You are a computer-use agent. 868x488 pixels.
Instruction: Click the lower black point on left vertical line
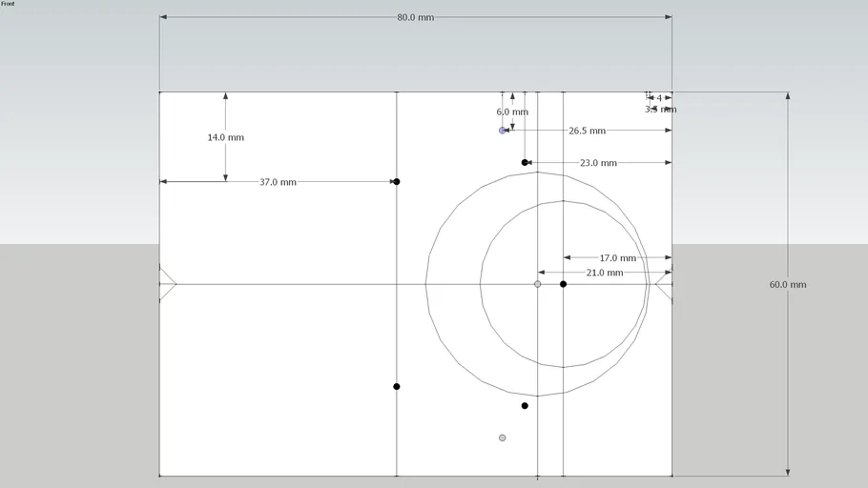(x=397, y=386)
